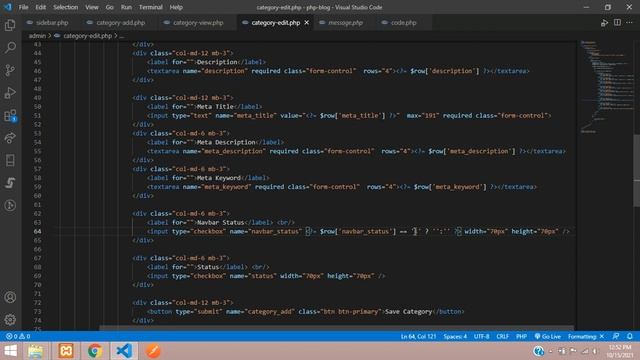Viewport: 640px width, 360px height.
Task: Change encoding via UTF-8 status item
Action: (x=482, y=336)
